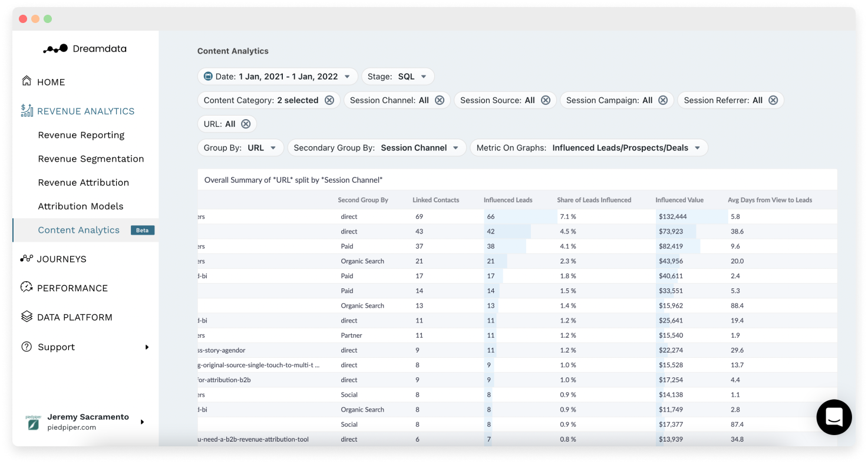
Task: Select the Home icon in sidebar
Action: pos(25,81)
